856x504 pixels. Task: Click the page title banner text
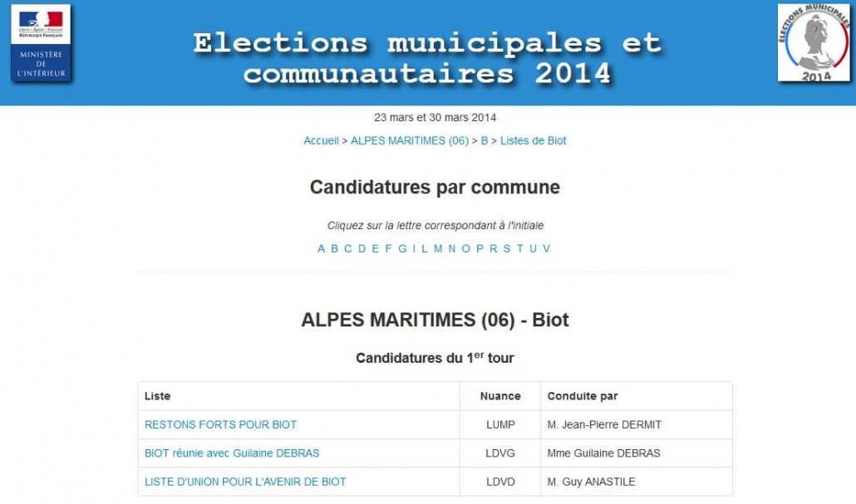tap(427, 58)
